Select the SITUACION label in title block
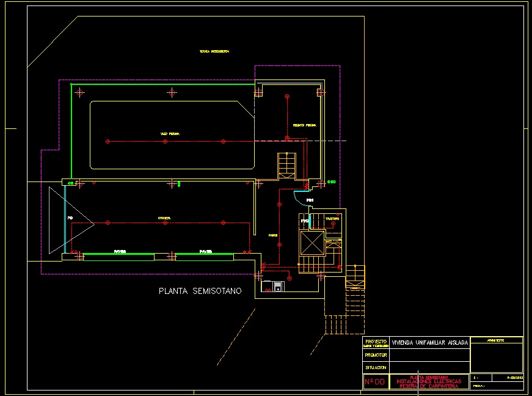532x396 pixels. tap(376, 367)
